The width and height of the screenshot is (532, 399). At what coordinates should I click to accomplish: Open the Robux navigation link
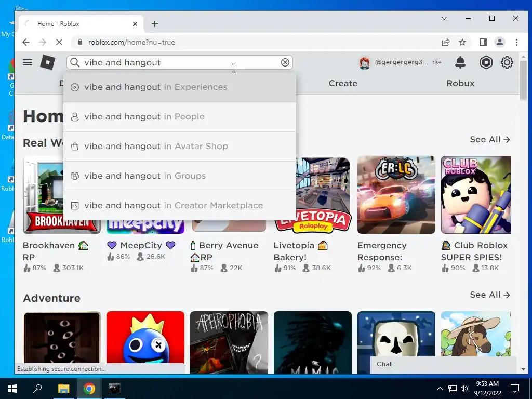point(460,83)
